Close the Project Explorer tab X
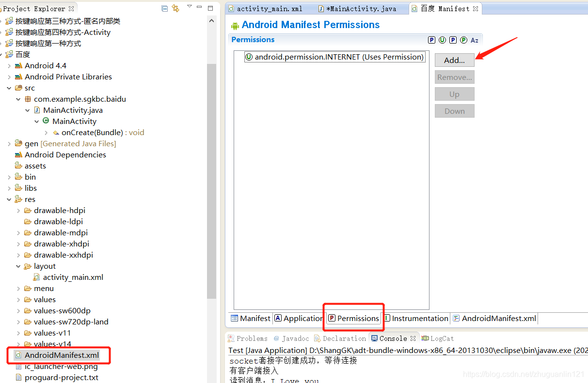The height and width of the screenshot is (383, 588). pos(71,9)
